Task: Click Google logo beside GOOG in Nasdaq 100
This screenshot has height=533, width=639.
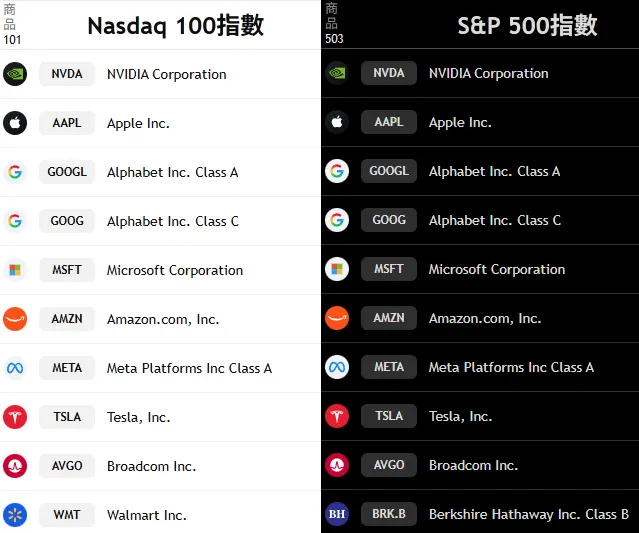Action: coord(15,221)
